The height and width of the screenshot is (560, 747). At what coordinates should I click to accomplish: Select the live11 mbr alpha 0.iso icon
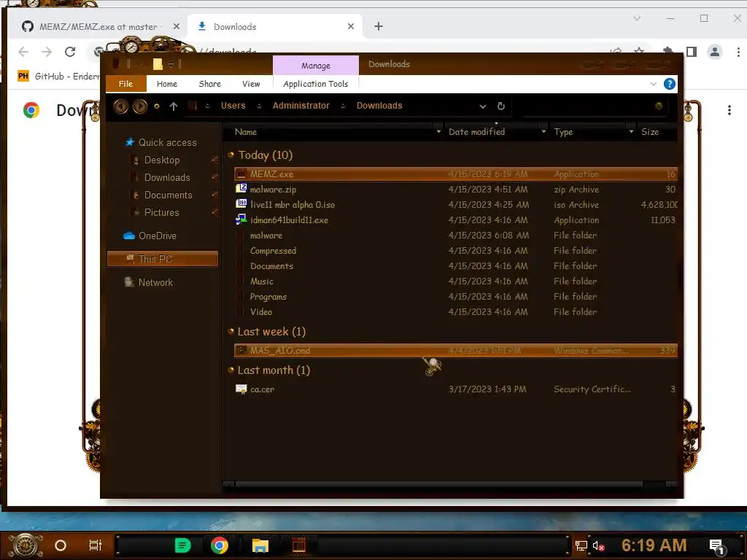241,204
